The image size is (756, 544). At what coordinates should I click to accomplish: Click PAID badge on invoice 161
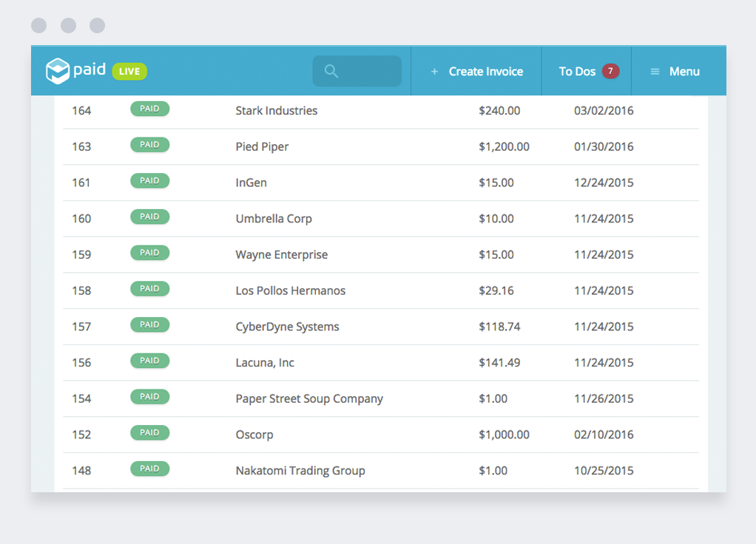[149, 180]
